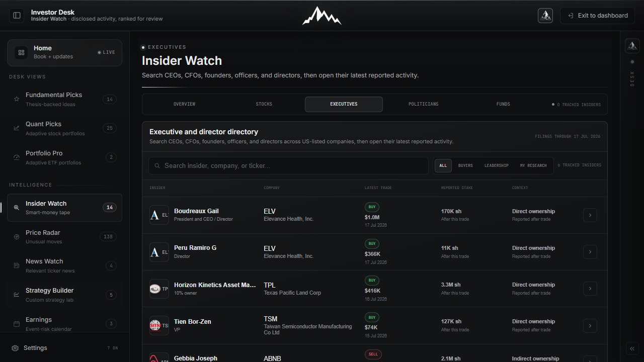Click the insider name Horizon Kinetics Asset Ma…
This screenshot has height=362, width=644.
click(215, 285)
